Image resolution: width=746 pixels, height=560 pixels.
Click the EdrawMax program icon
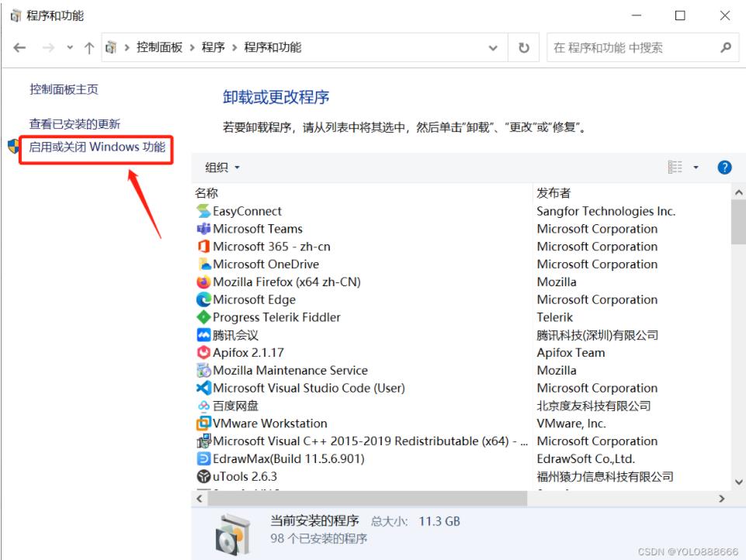coord(203,458)
